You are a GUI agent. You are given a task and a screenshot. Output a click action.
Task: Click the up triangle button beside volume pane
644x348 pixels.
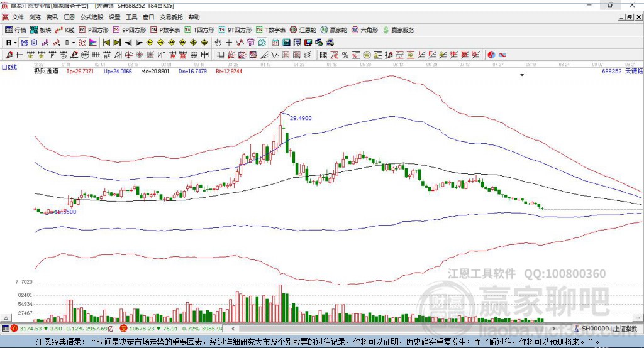pyautogui.click(x=6, y=318)
